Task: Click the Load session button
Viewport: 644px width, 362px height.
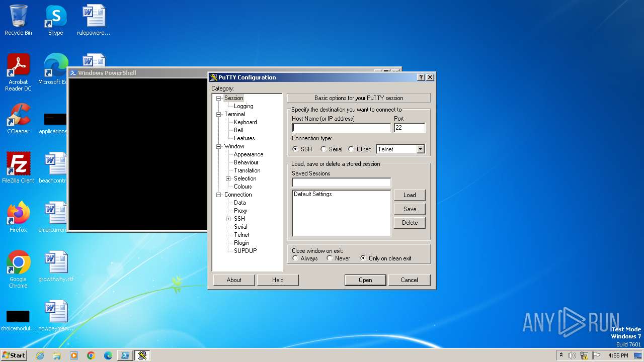Action: click(x=410, y=195)
